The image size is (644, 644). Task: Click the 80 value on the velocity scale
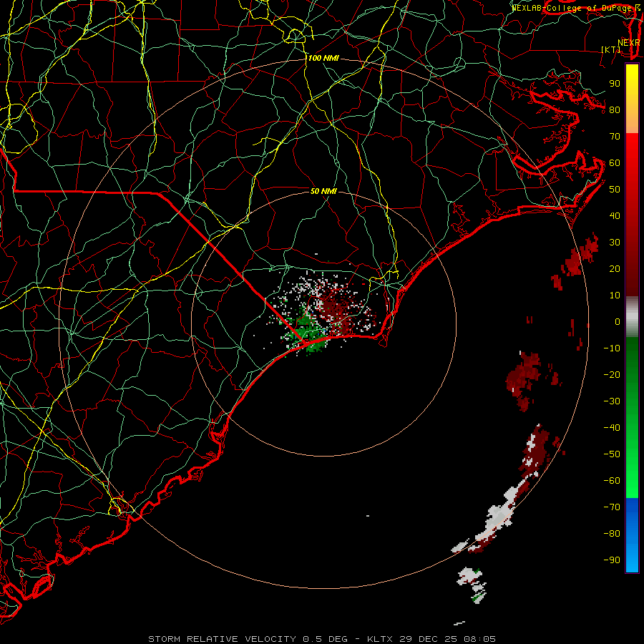pos(615,109)
